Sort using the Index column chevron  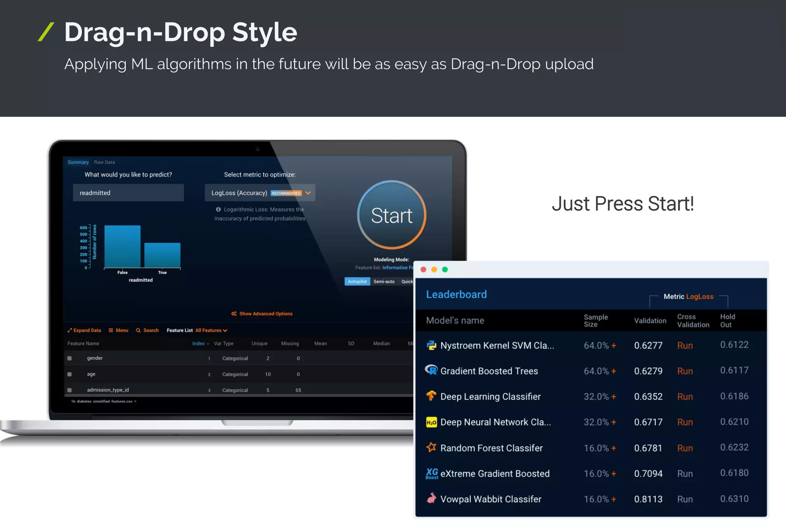[208, 344]
